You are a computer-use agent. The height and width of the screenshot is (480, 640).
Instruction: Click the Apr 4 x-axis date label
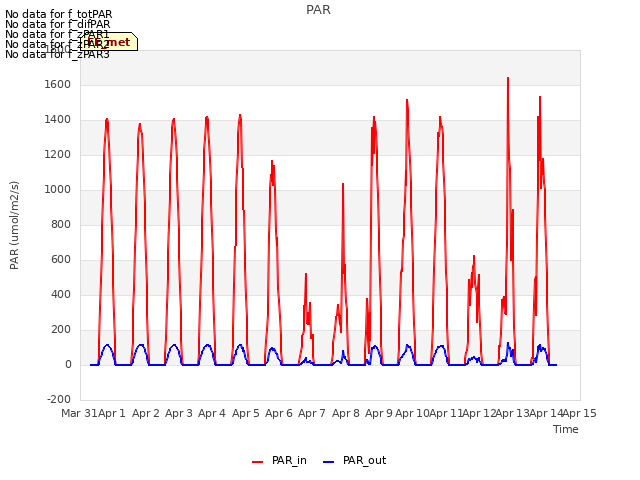(212, 413)
